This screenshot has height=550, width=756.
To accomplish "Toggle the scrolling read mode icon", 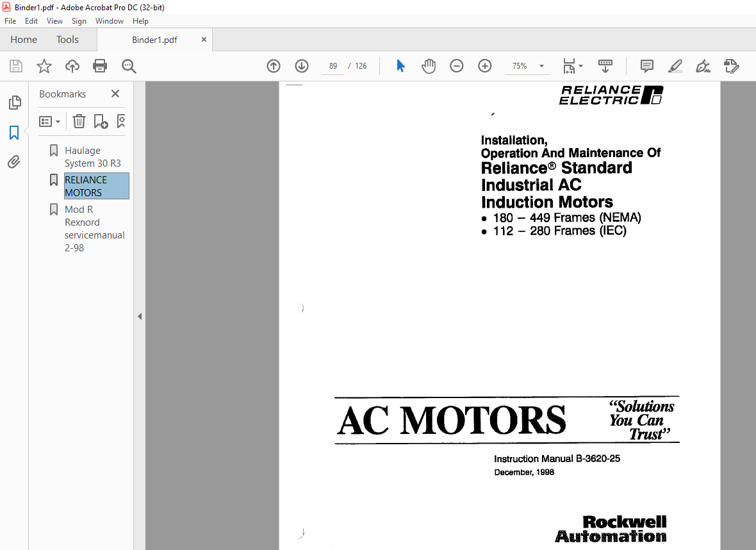I will pos(605,66).
